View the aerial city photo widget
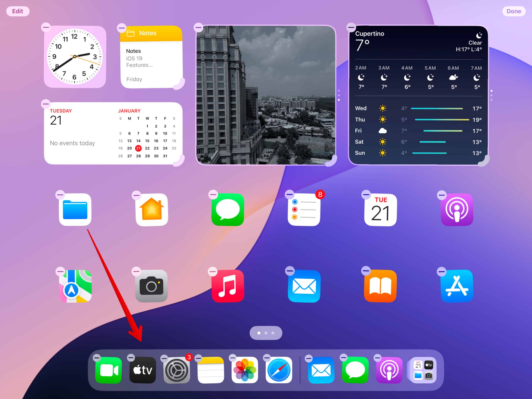The image size is (532, 399). (266, 94)
